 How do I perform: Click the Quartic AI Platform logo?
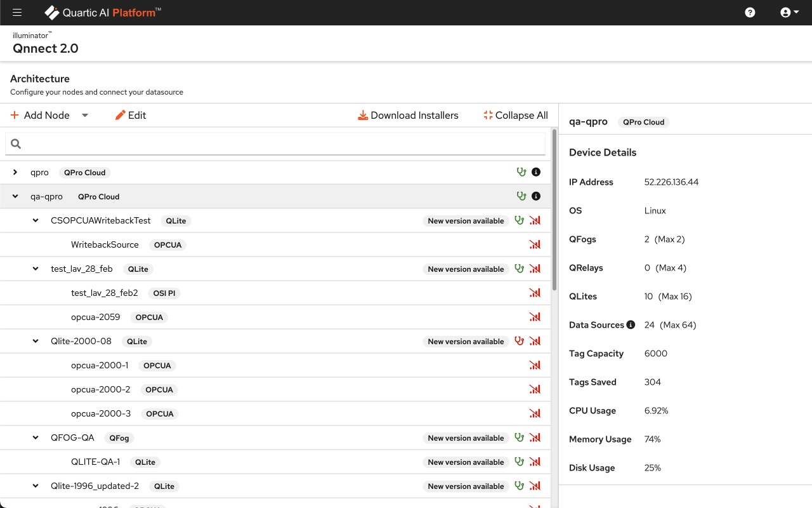click(103, 13)
